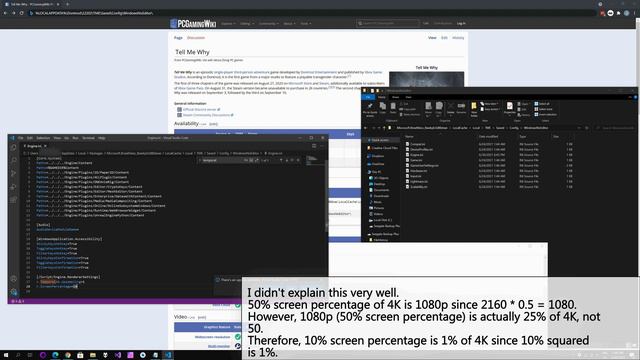Open Games dropdown on PCGamingWiki header

click(228, 24)
